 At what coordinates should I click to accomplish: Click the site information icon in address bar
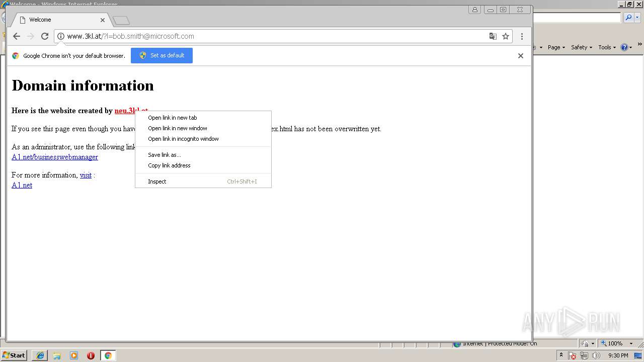pyautogui.click(x=61, y=36)
